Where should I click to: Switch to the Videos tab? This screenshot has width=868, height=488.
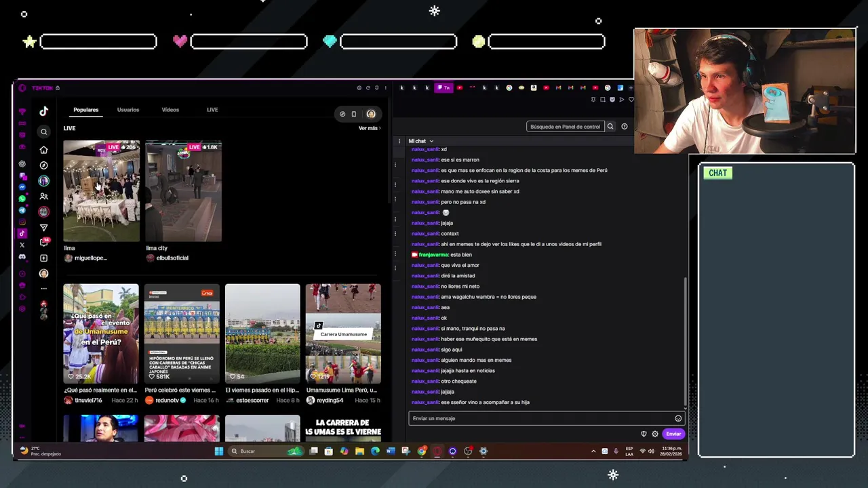(x=170, y=110)
